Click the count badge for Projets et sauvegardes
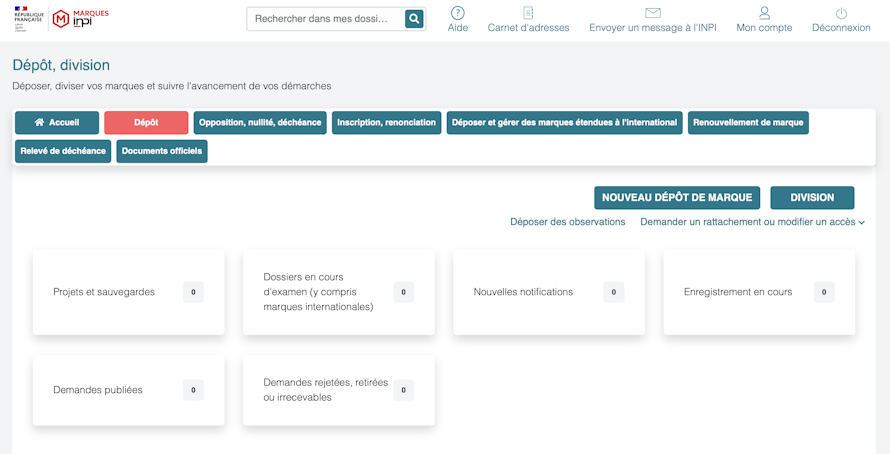The height and width of the screenshot is (454, 890). [193, 292]
